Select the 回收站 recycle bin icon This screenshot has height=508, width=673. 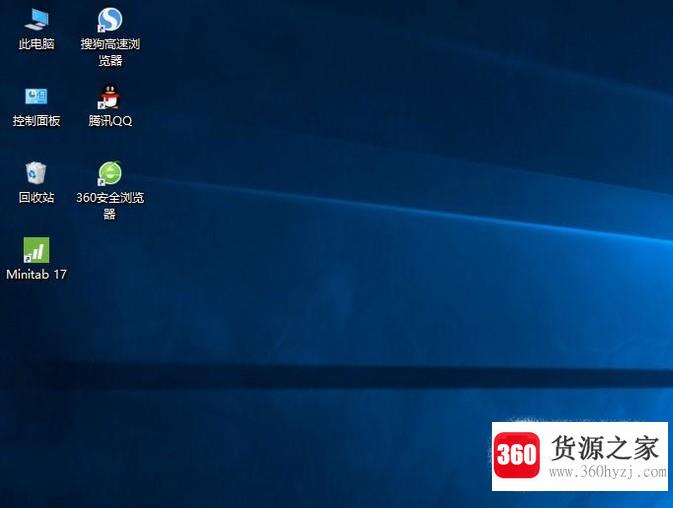tap(36, 173)
